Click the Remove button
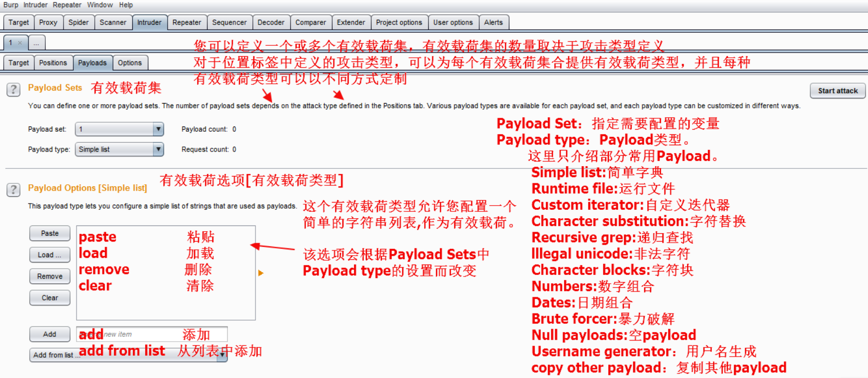 [x=50, y=276]
